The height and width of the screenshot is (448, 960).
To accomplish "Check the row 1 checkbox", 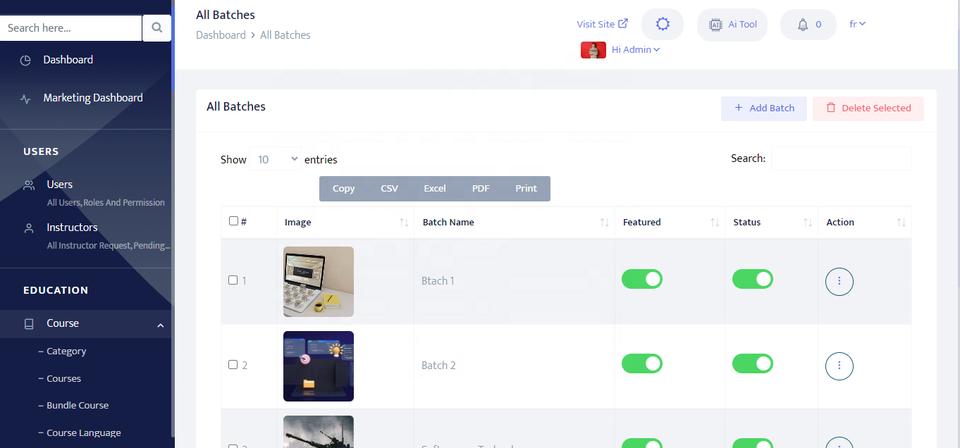I will [233, 280].
